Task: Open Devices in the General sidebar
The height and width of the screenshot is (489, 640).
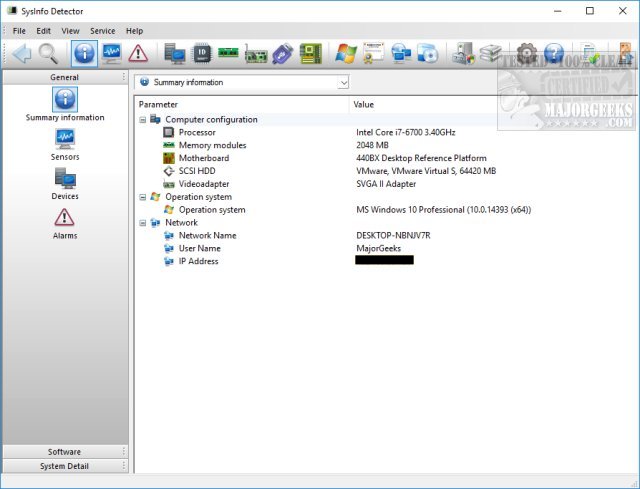Action: (65, 184)
